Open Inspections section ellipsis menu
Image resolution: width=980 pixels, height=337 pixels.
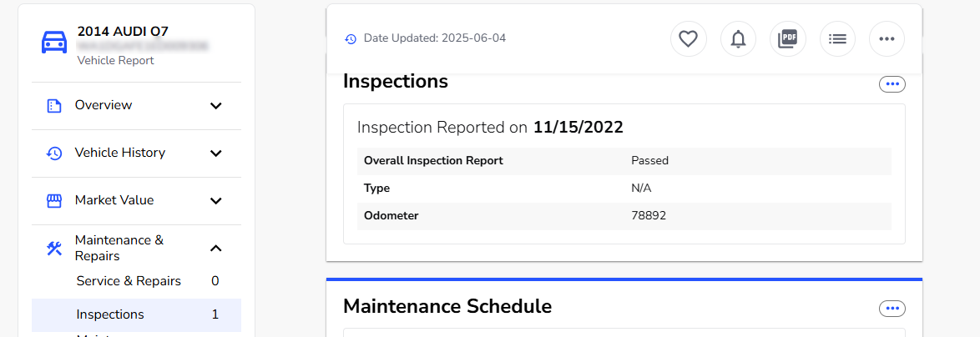click(892, 83)
